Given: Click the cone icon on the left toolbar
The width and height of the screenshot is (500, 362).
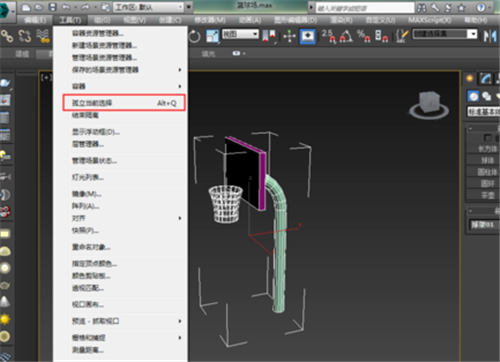Looking at the screenshot, I should (5, 302).
